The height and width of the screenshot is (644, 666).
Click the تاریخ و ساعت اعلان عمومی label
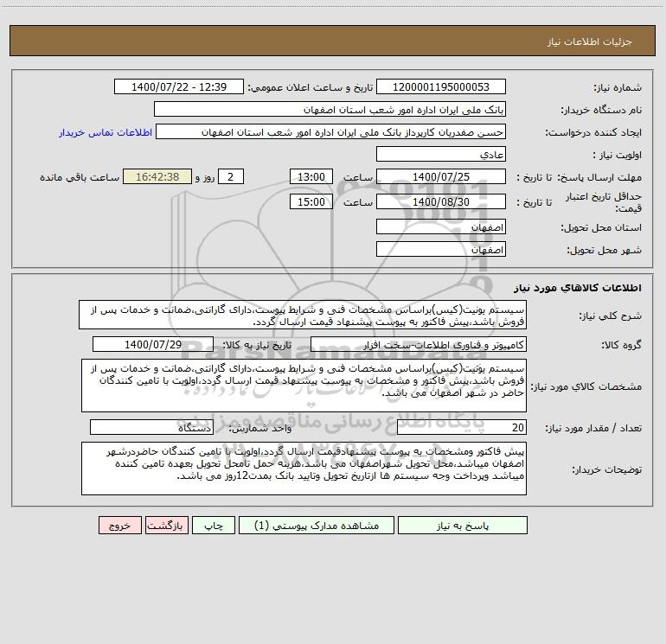tap(311, 87)
